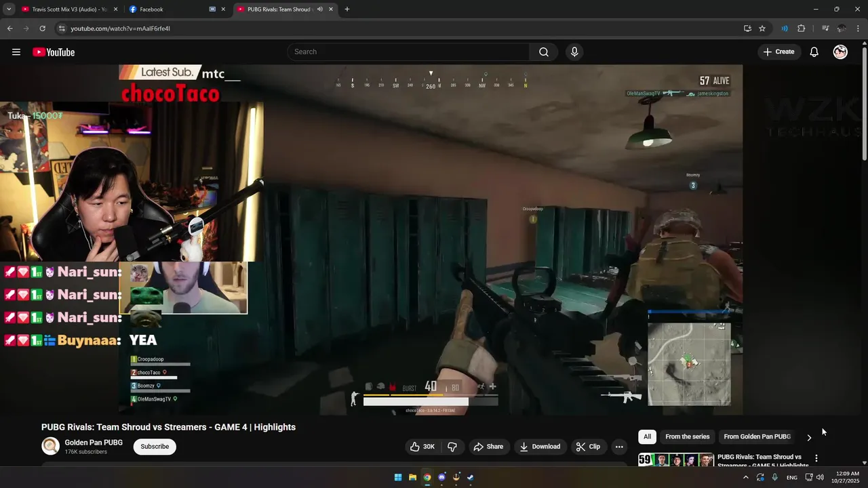
Task: Close the Facebook tab
Action: coord(223,9)
